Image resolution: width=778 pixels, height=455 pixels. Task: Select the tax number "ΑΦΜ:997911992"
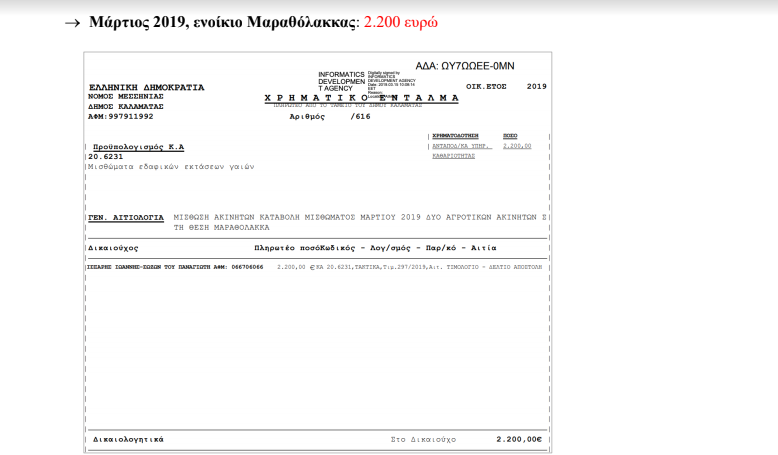[121, 117]
